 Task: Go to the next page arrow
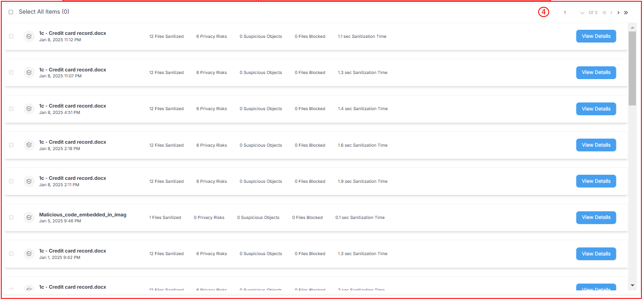coord(618,13)
